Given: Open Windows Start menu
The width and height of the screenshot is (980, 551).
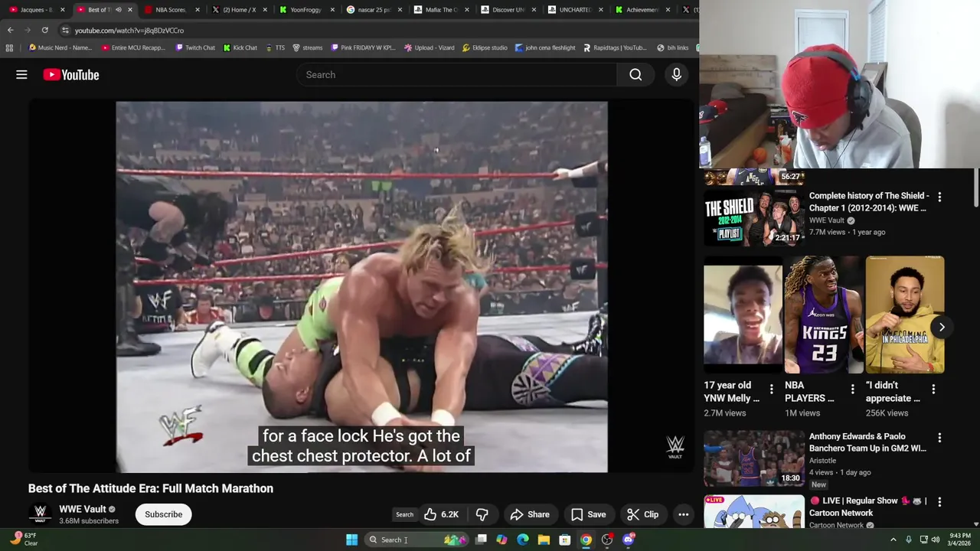Looking at the screenshot, I should (x=351, y=540).
